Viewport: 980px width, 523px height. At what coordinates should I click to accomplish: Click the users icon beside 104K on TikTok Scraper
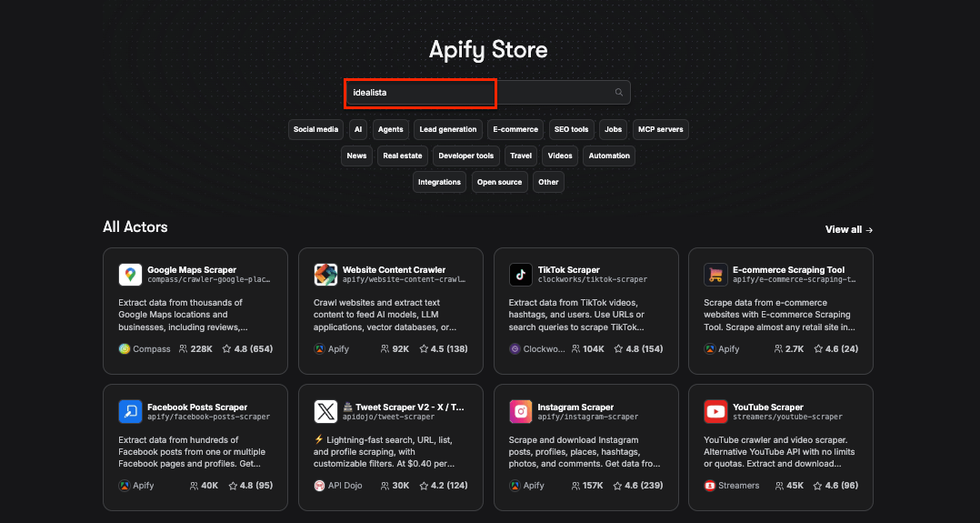pyautogui.click(x=575, y=349)
